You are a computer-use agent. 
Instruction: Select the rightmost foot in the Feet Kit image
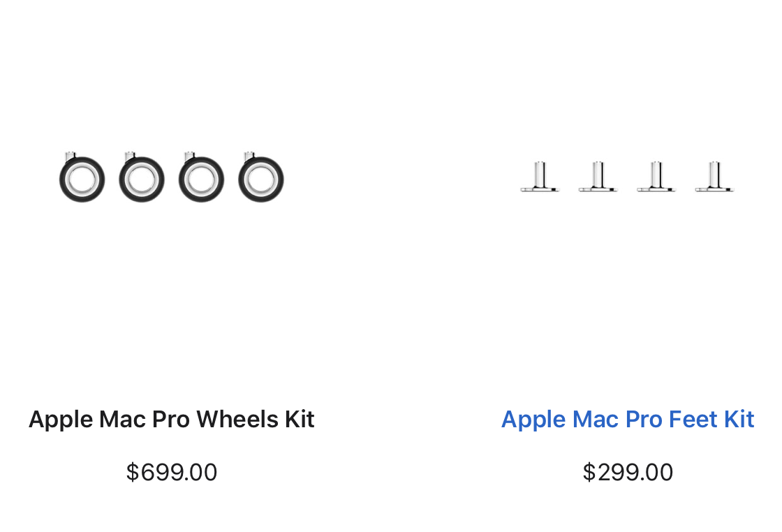(714, 177)
